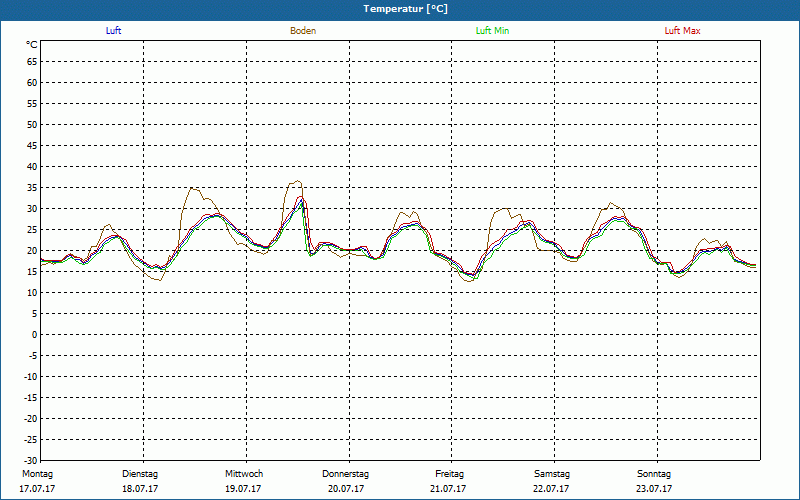Click the Luft Min legend label
800x500 pixels.
(x=492, y=31)
